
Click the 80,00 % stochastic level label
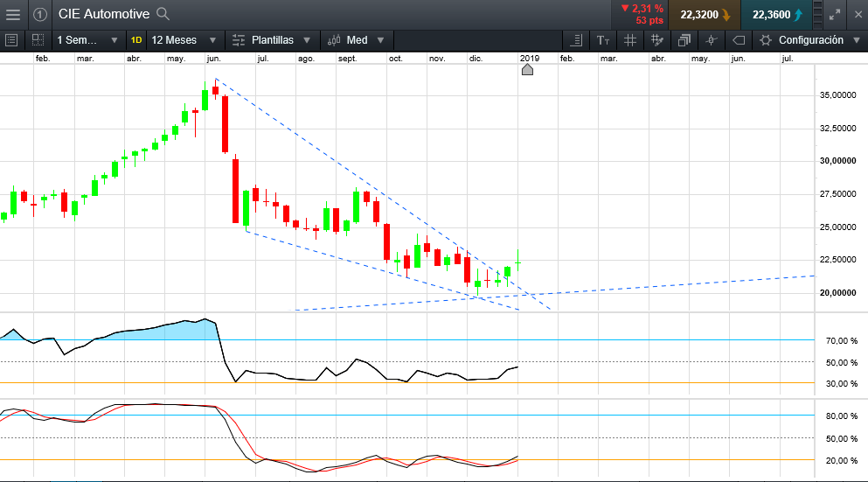click(x=842, y=416)
